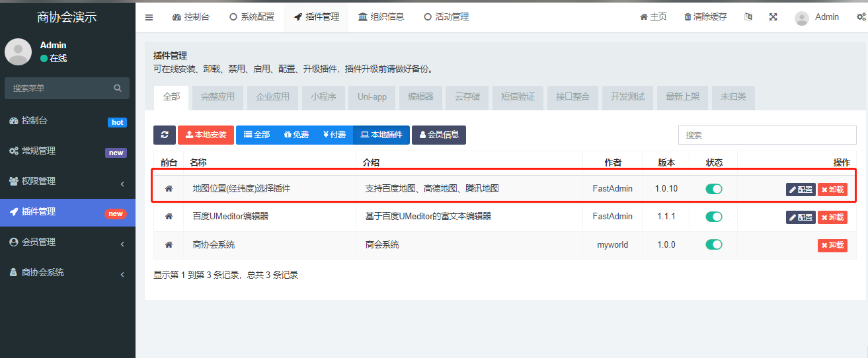
Task: Select the 小程序 category tab
Action: 323,97
